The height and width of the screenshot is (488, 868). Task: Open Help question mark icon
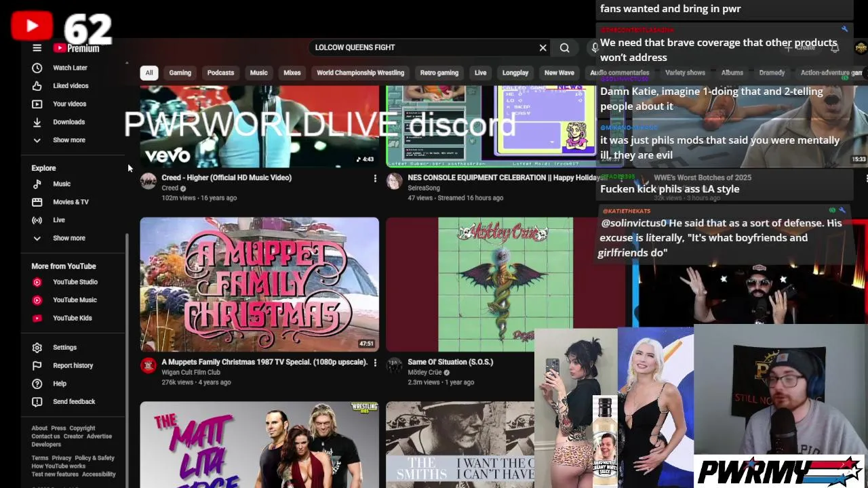(x=37, y=384)
